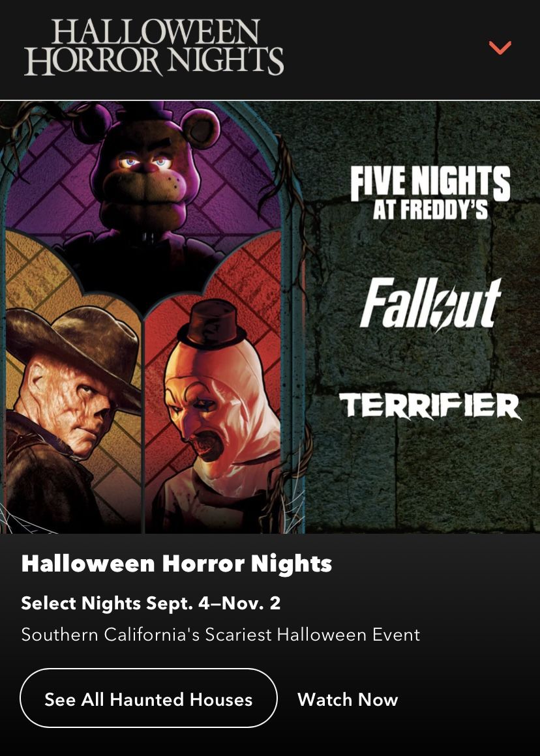Collapse the Halloween Horror Nights section

tap(500, 46)
